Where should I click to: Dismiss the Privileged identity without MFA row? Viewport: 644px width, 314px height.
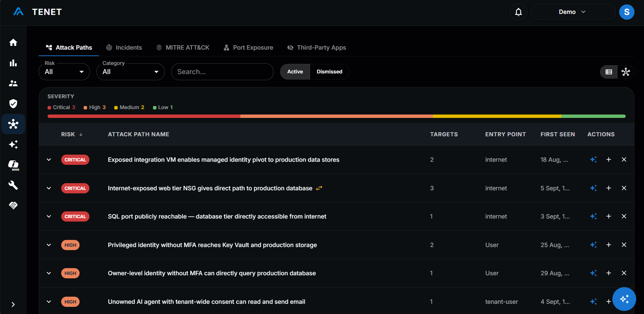pyautogui.click(x=624, y=245)
